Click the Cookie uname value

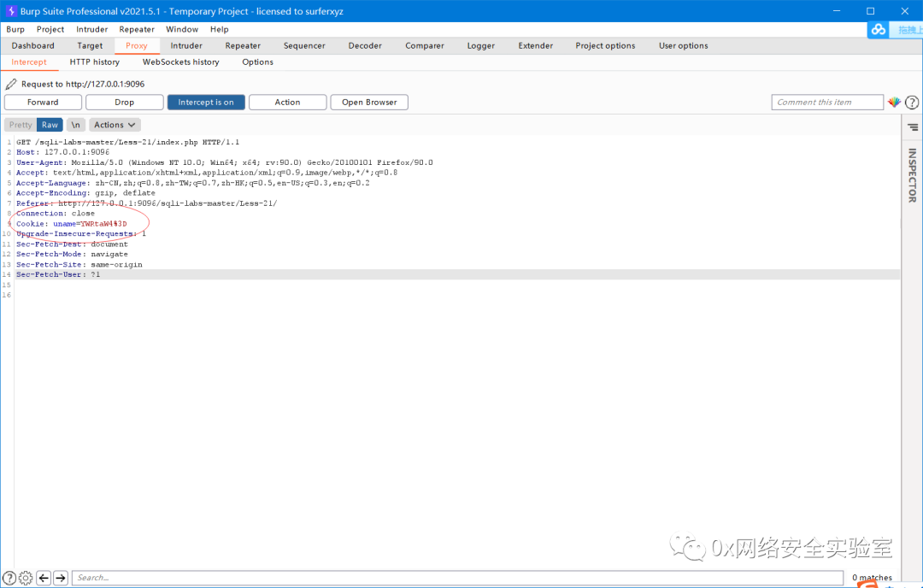click(x=103, y=224)
